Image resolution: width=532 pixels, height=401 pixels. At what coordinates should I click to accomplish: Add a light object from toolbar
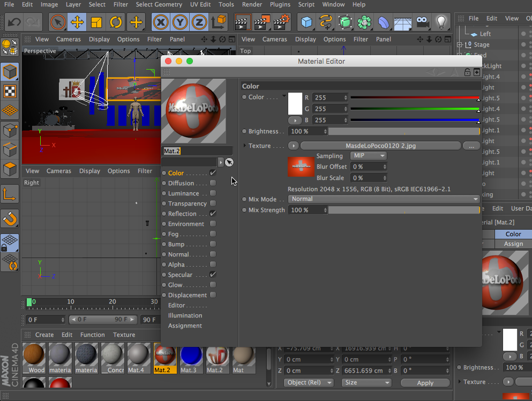[x=441, y=22]
